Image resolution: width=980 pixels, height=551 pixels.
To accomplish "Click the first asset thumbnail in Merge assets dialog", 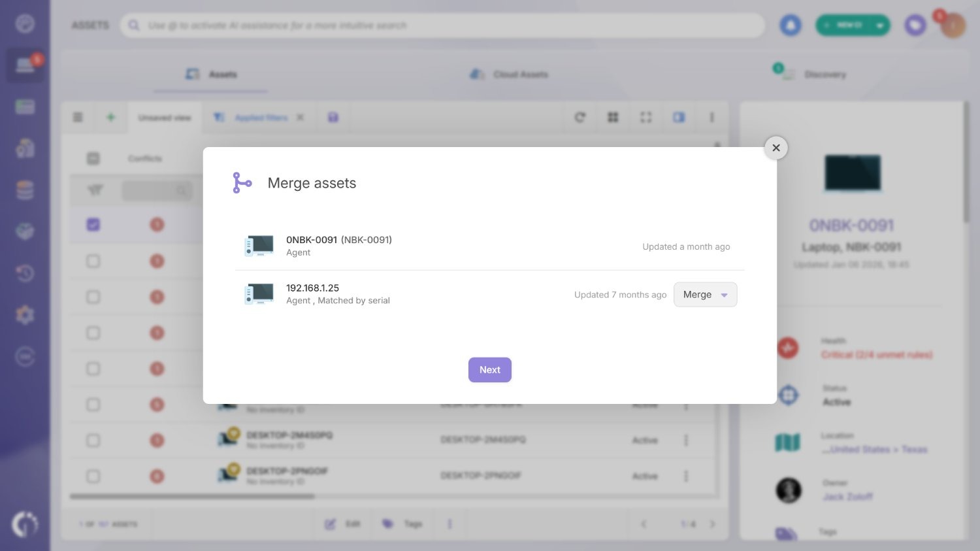I will tap(259, 245).
